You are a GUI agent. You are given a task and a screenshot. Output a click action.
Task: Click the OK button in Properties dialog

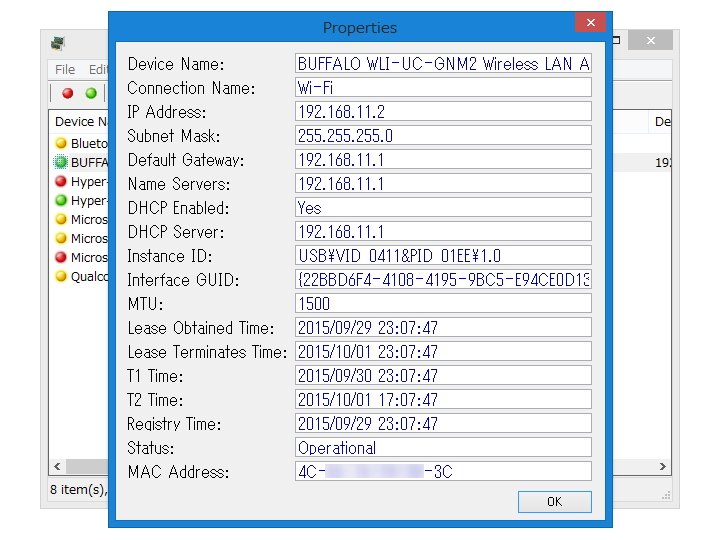pos(555,501)
